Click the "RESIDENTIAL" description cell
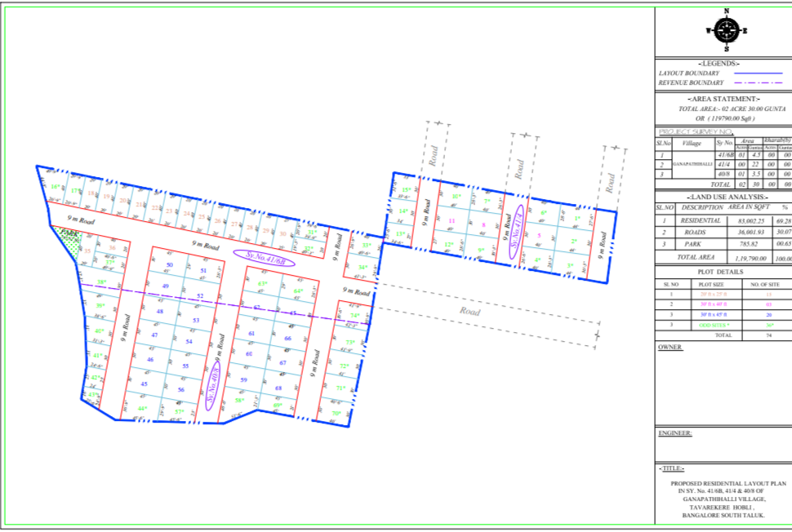Viewport: 792px width, 532px height. point(701,220)
